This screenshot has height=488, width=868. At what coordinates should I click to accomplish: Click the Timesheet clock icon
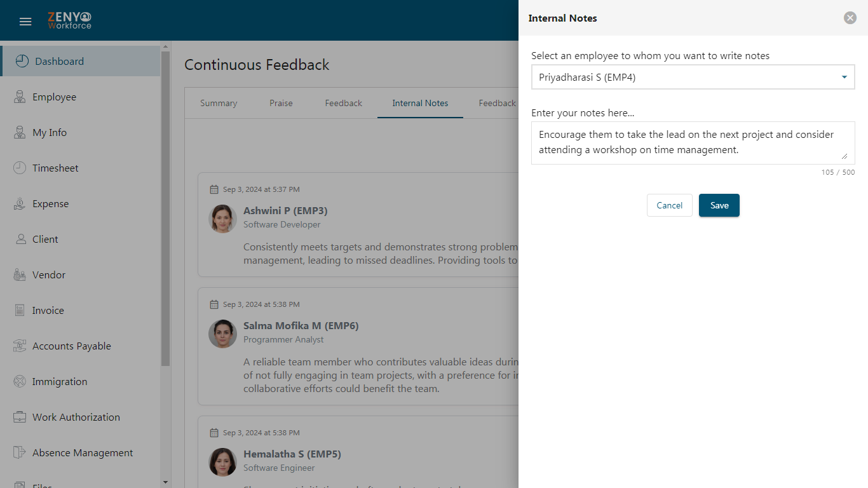20,168
